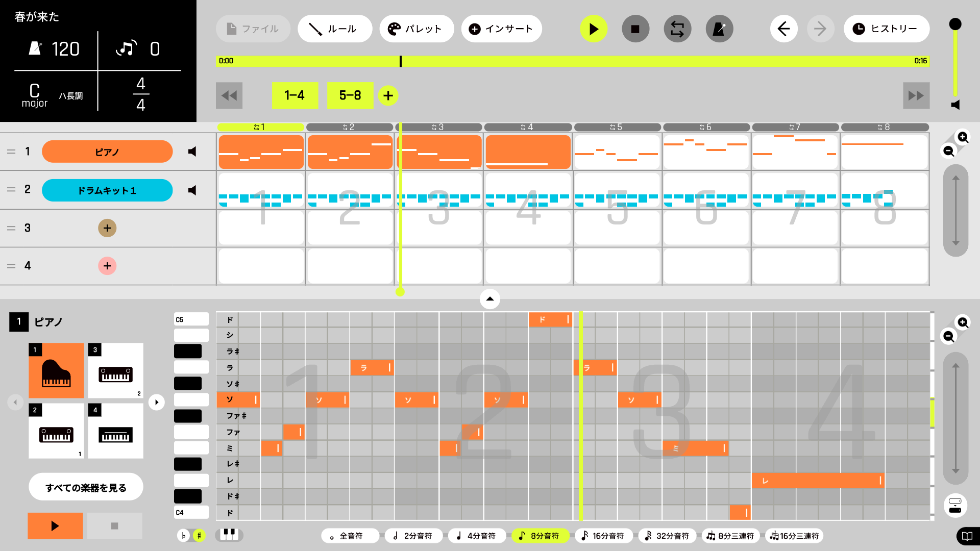The height and width of the screenshot is (551, 980).
Task: Open the インサート menu
Action: pos(501,29)
